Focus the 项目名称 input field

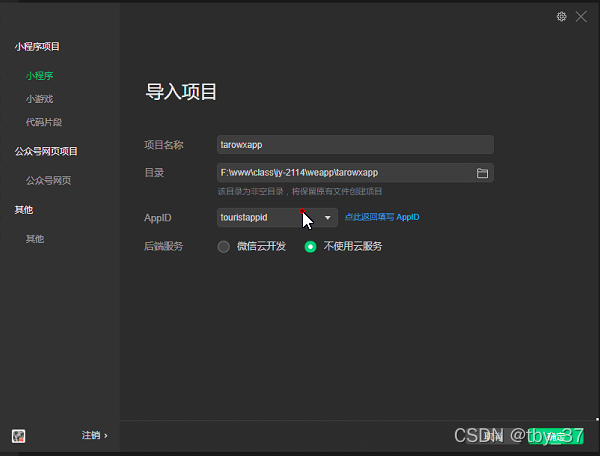coord(355,145)
